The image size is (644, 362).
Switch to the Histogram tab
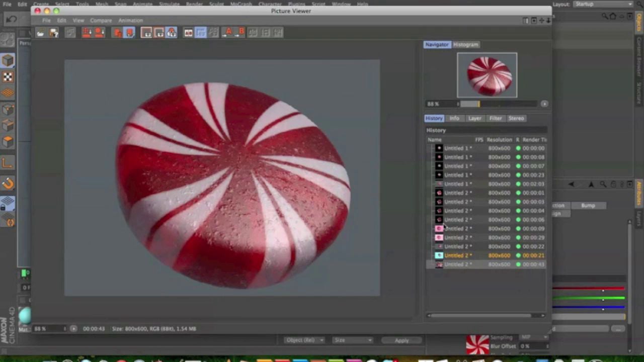point(465,45)
